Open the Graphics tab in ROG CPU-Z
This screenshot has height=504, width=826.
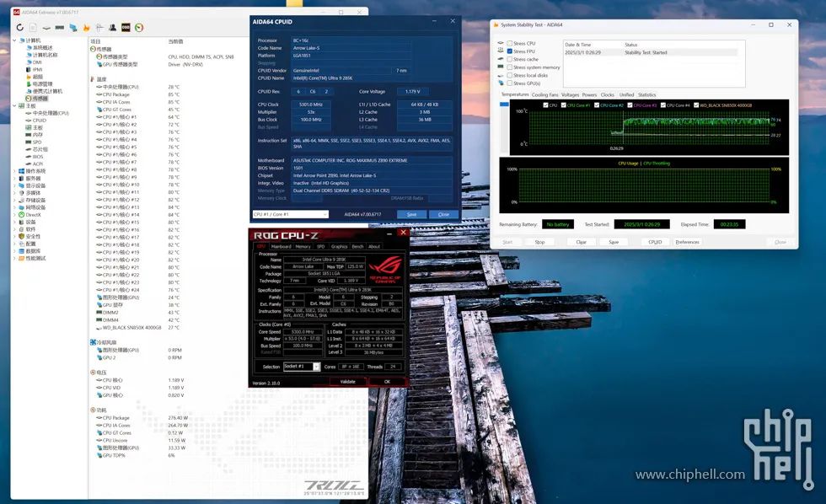point(339,246)
